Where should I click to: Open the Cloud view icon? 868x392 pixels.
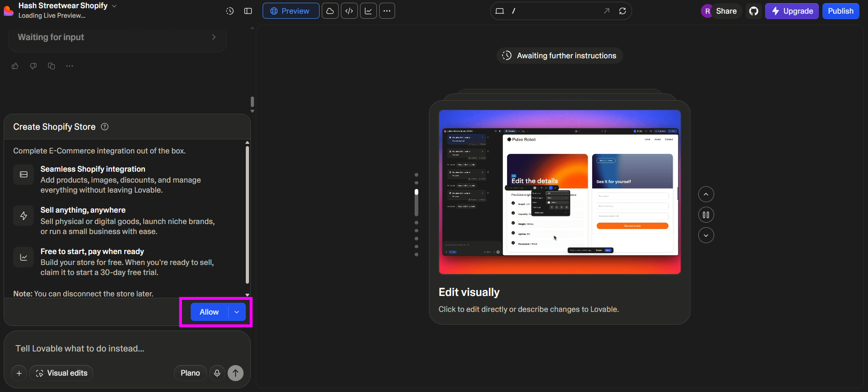click(330, 11)
